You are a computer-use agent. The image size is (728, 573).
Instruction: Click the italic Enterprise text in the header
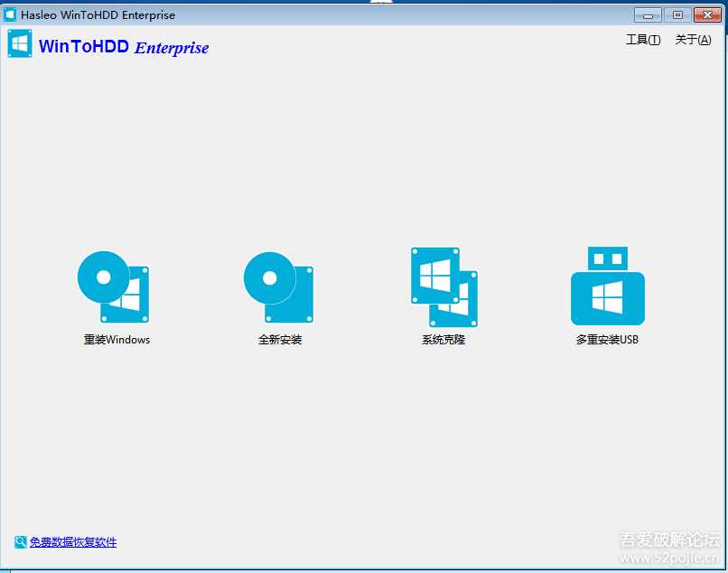pos(172,48)
